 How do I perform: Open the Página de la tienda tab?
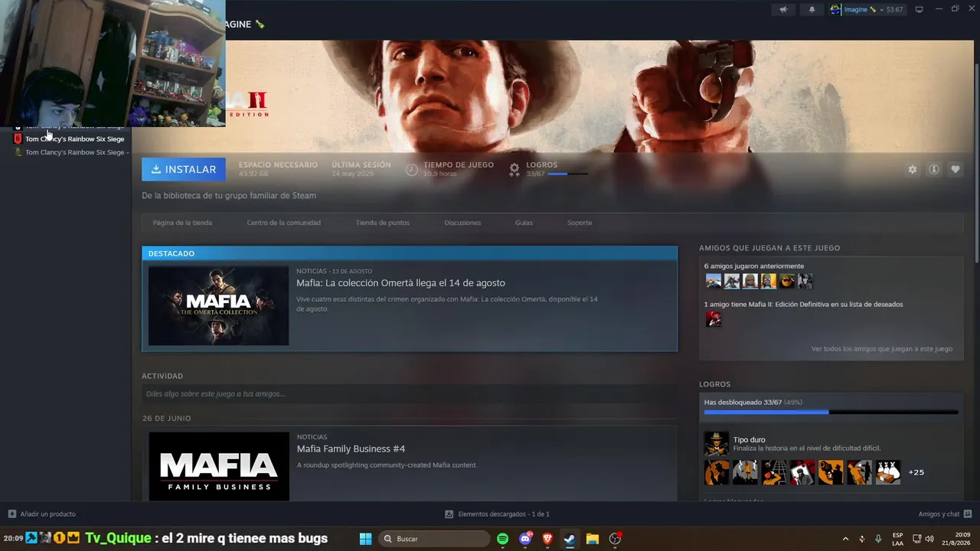pyautogui.click(x=182, y=223)
